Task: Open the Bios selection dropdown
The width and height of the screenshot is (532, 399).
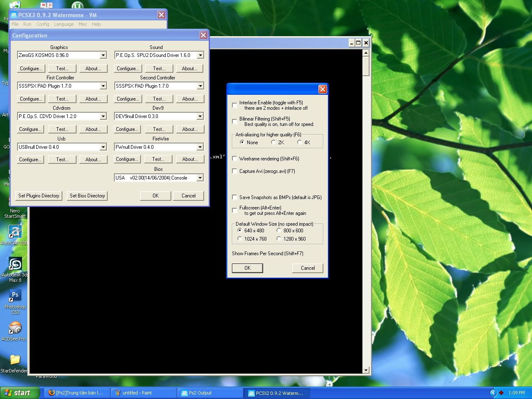Action: (200, 178)
